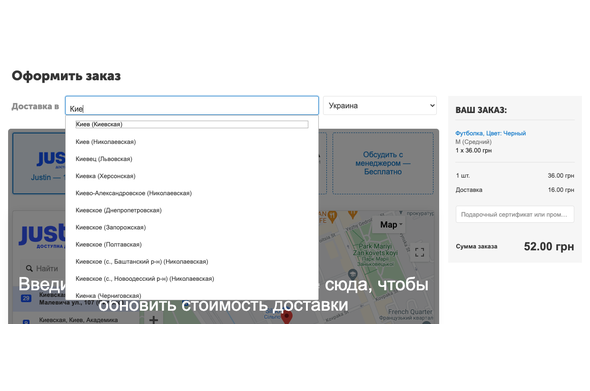Click the Обсудить с менеджером option
The image size is (590, 391).
tap(383, 163)
